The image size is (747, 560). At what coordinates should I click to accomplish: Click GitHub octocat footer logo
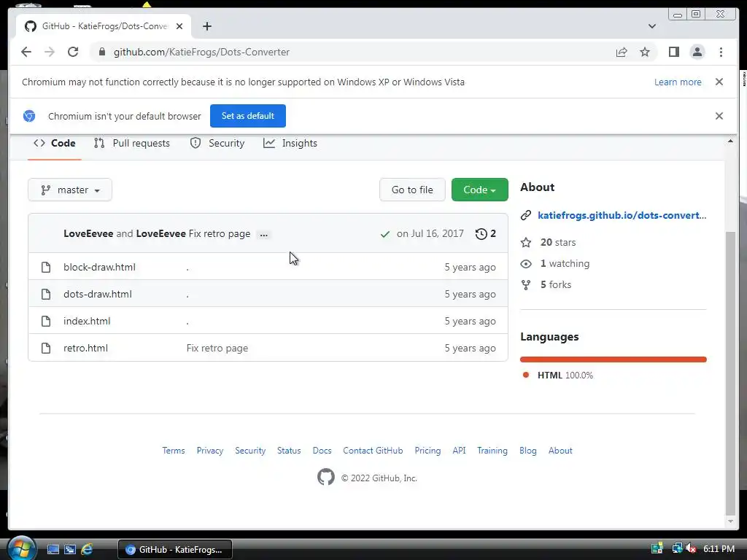pyautogui.click(x=326, y=477)
